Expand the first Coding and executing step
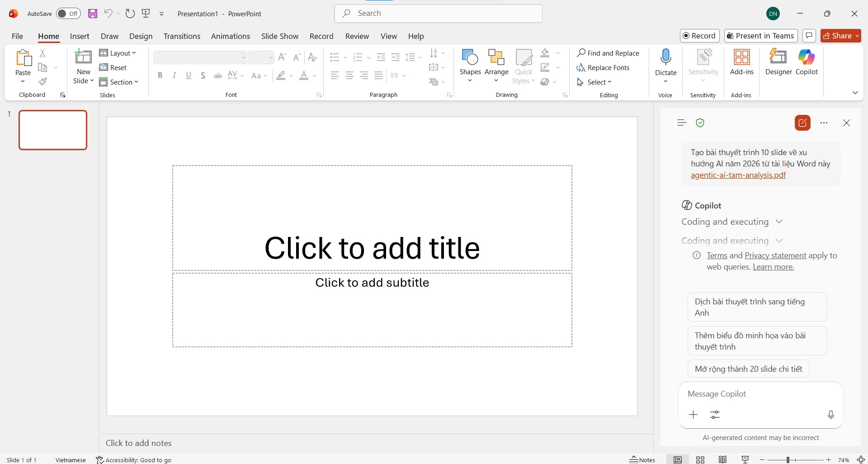This screenshot has height=464, width=868. (779, 222)
